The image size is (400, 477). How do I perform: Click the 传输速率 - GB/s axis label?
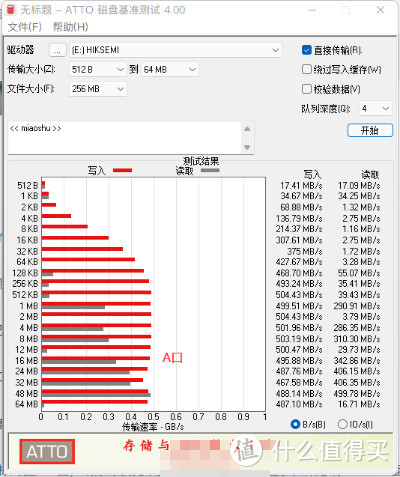point(153,427)
